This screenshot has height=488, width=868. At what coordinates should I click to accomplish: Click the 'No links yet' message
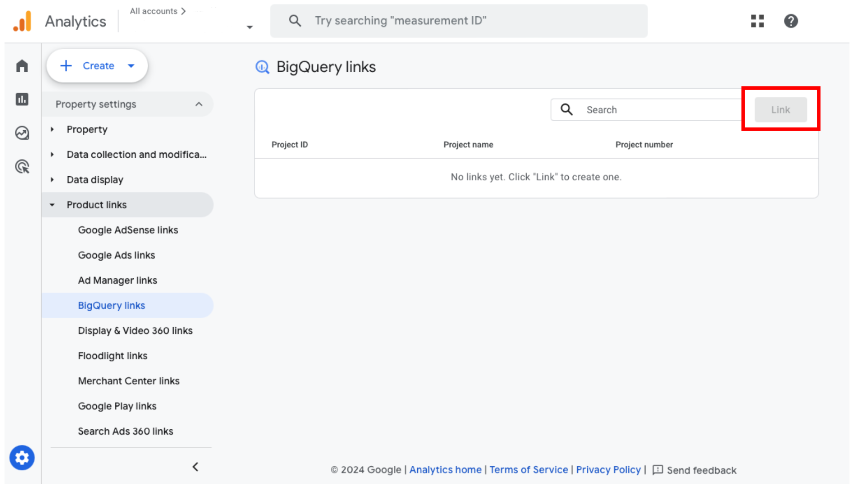tap(536, 177)
